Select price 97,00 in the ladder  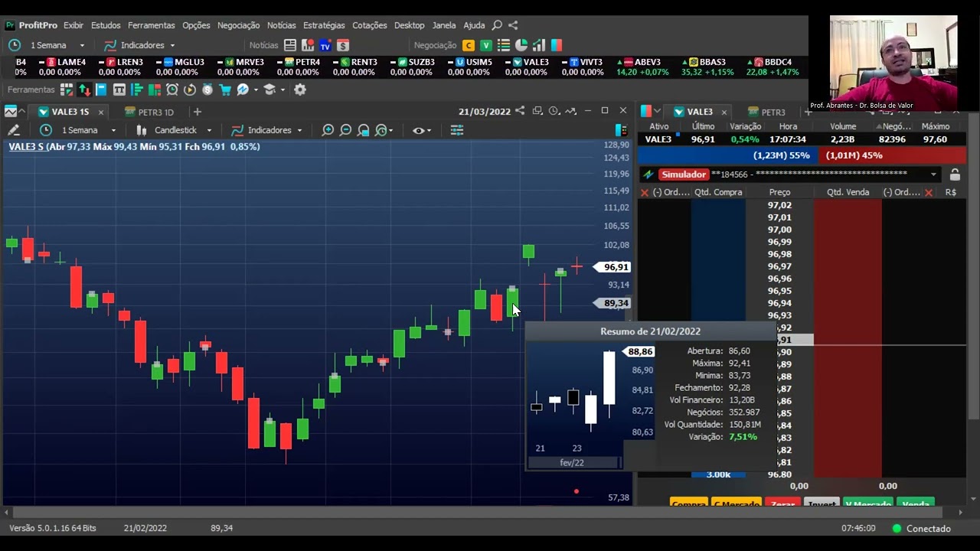[x=779, y=230]
